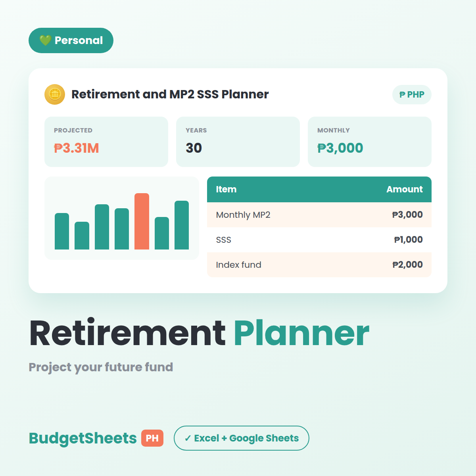Click the orange PH badge
476x476 pixels.
pyautogui.click(x=152, y=438)
